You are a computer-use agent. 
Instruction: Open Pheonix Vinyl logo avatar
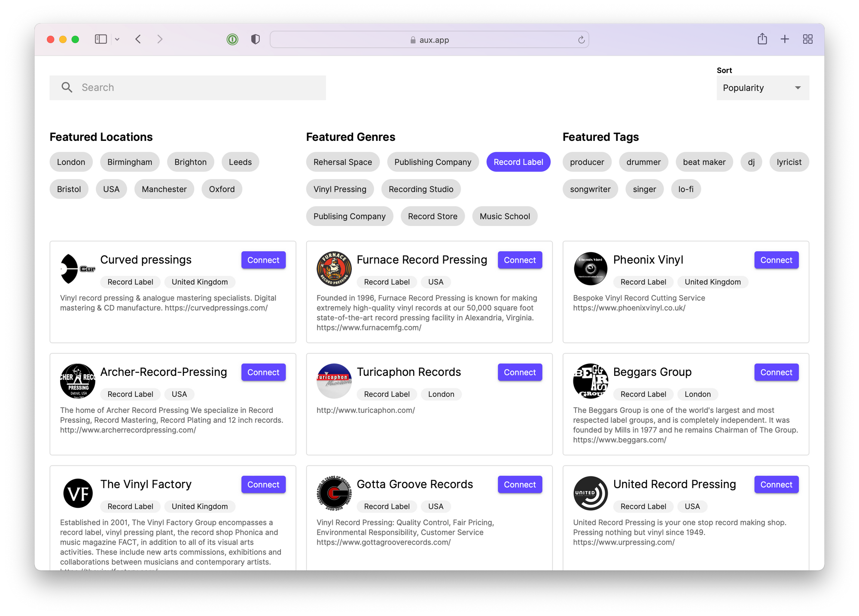(x=591, y=269)
